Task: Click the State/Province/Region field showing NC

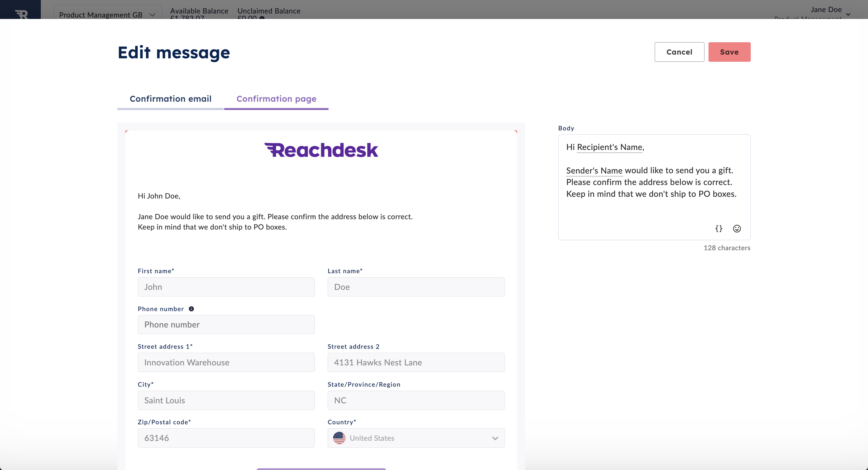Action: tap(416, 400)
